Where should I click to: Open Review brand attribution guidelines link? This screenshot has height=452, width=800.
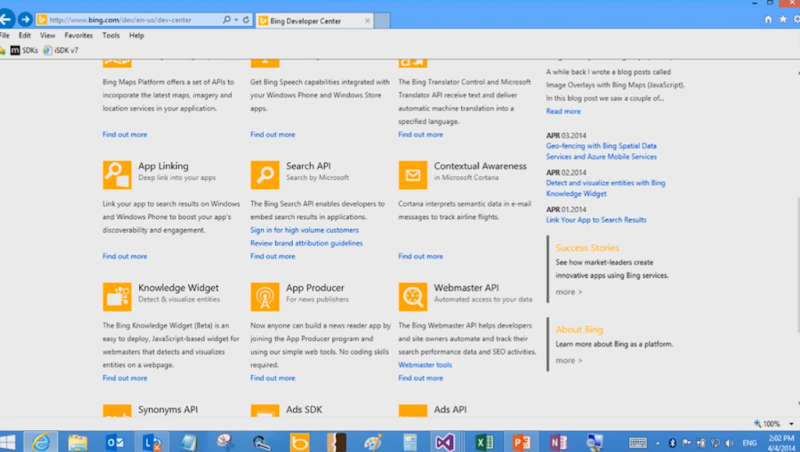point(306,243)
